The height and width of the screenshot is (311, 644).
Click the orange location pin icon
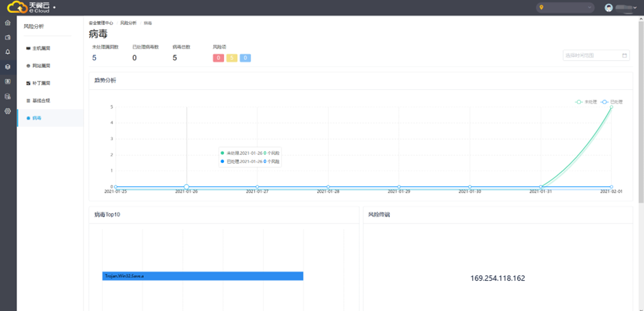pos(541,8)
